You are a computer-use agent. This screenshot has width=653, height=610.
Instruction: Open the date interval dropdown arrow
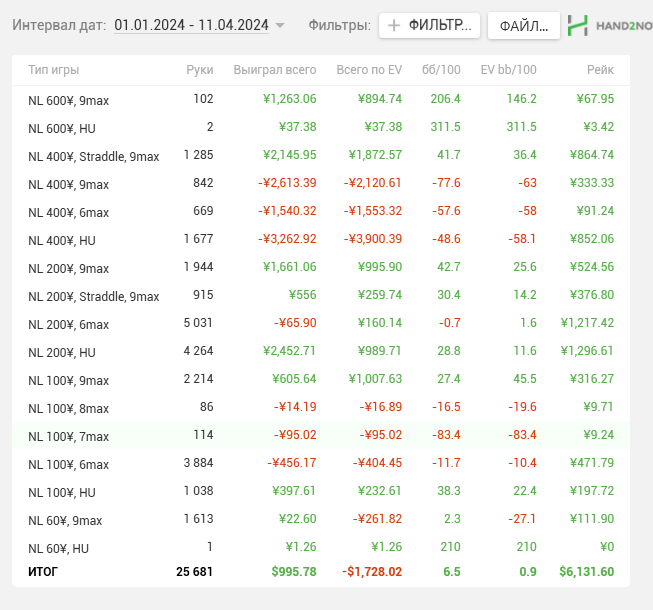pyautogui.click(x=280, y=26)
